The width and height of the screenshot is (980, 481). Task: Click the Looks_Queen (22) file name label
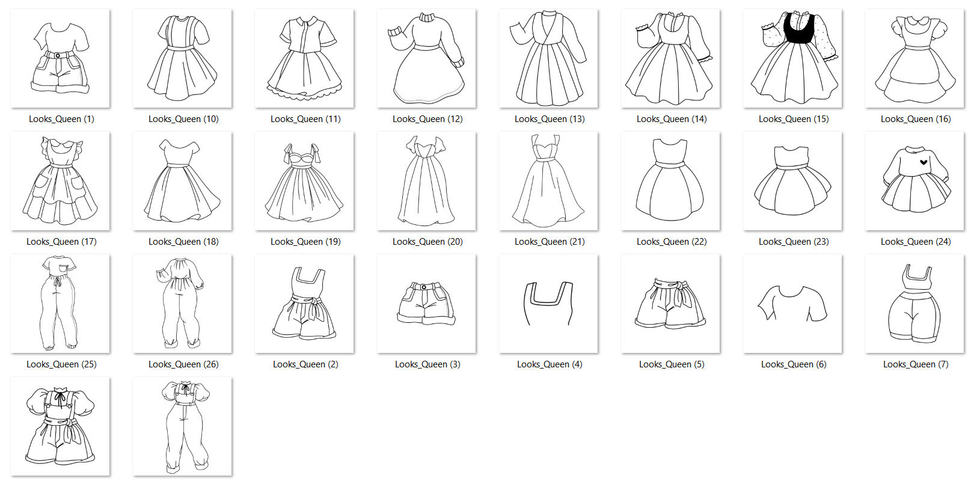click(671, 242)
